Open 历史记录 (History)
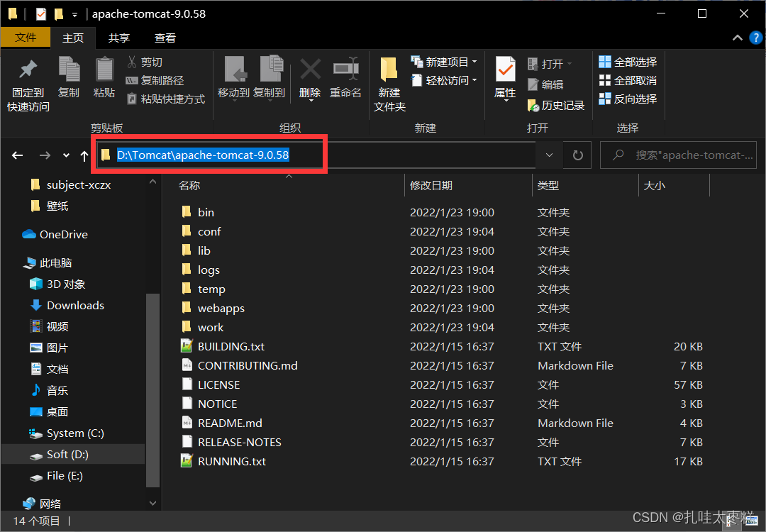 point(556,105)
